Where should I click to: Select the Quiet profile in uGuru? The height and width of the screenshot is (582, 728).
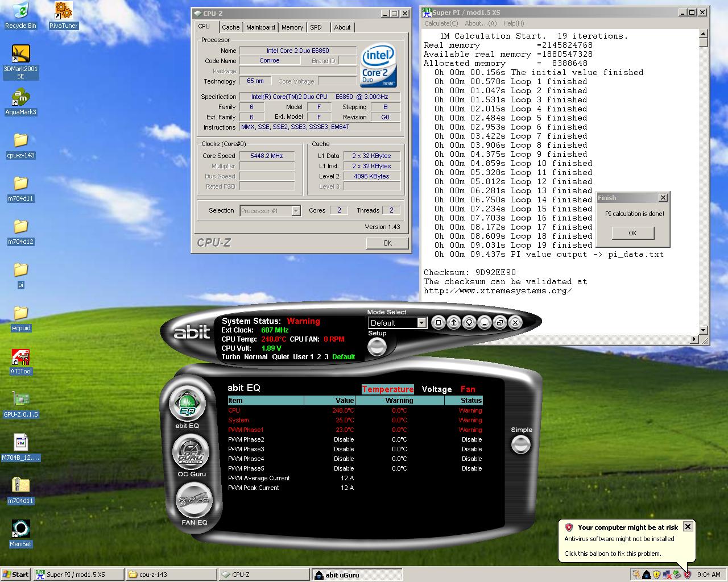coord(280,357)
